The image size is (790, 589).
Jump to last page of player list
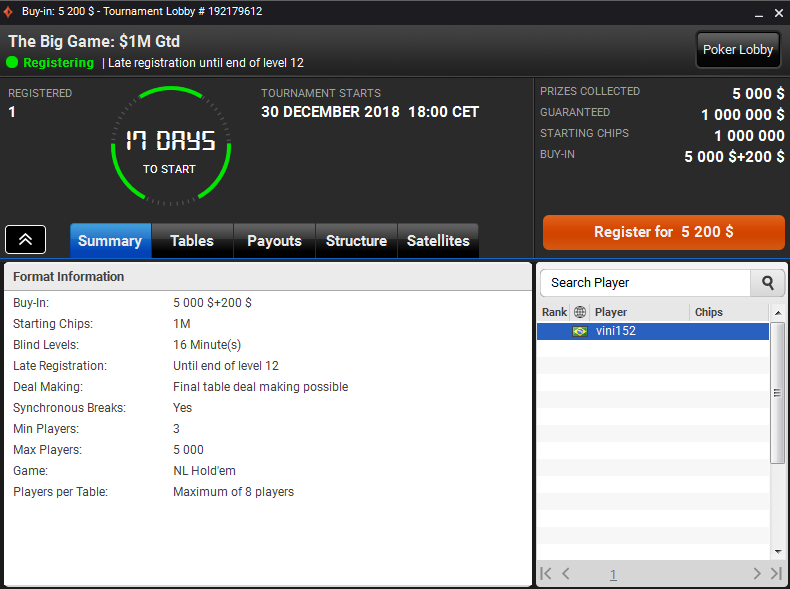[x=776, y=574]
